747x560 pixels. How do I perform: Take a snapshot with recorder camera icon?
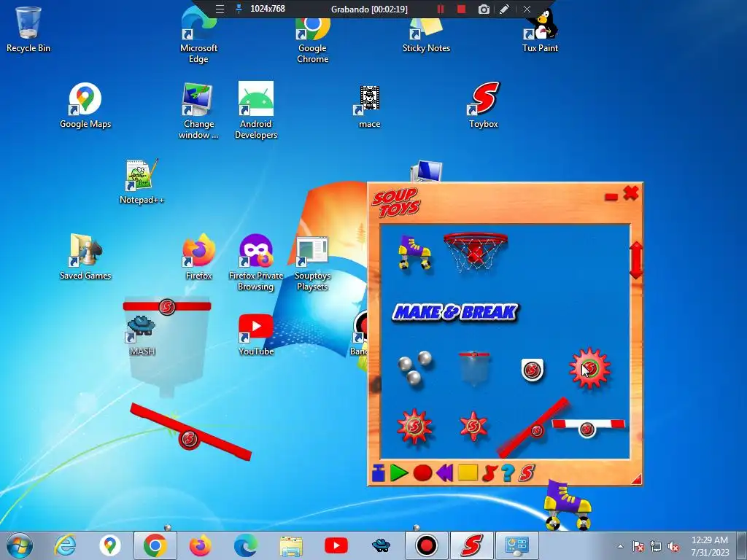point(484,9)
